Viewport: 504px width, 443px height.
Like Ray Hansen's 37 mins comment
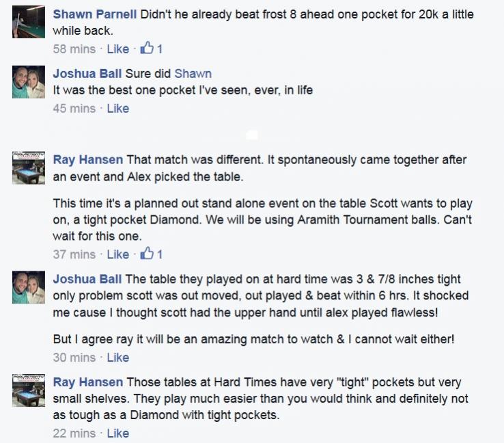[x=117, y=254]
